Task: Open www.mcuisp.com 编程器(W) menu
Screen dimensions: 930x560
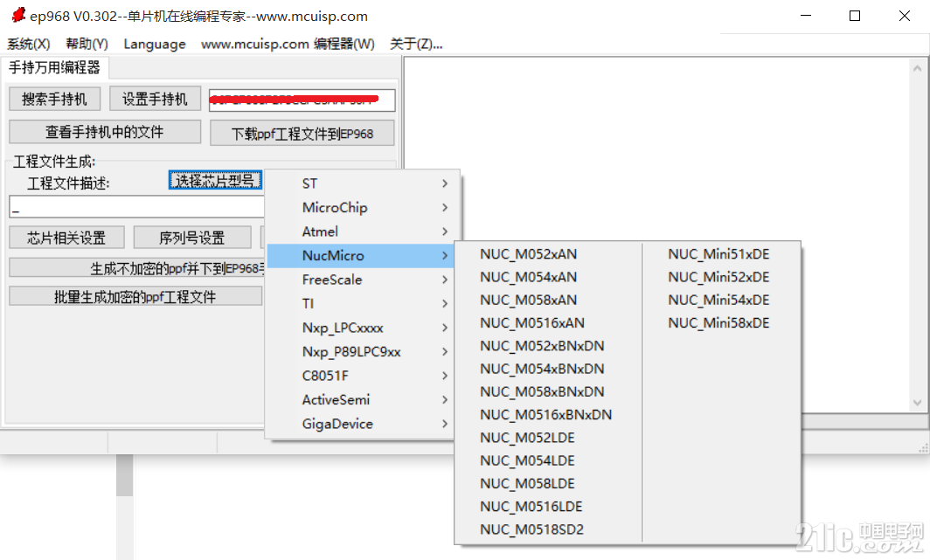Action: (x=288, y=44)
